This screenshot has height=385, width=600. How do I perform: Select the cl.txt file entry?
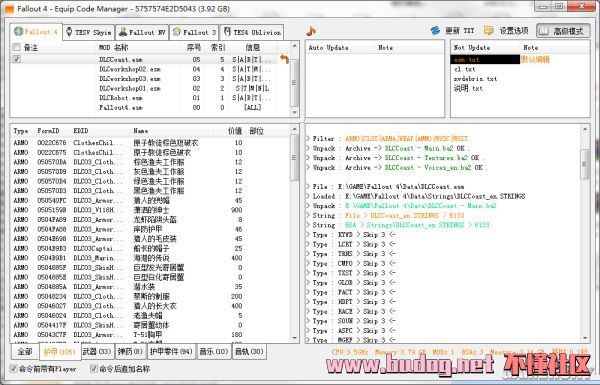pos(465,69)
